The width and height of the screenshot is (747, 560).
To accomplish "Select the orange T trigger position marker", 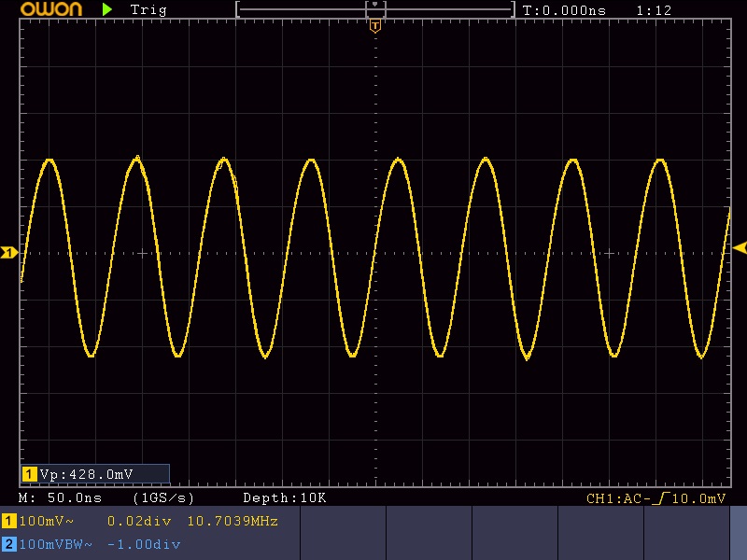I will tap(375, 26).
